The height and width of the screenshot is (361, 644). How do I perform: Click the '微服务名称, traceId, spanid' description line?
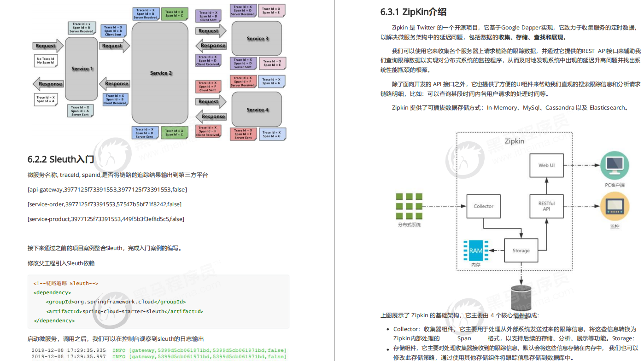pos(118,175)
